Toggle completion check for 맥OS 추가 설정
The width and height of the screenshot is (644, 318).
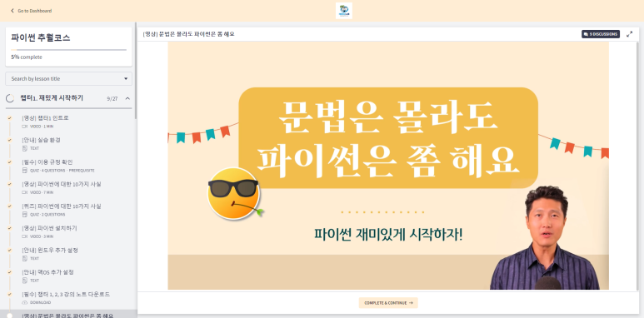tap(9, 272)
